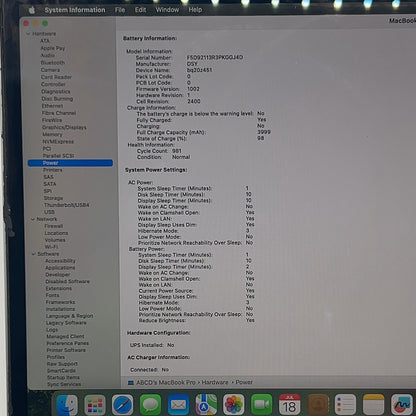
Task: Collapse the Hardware section
Action: tap(28, 34)
